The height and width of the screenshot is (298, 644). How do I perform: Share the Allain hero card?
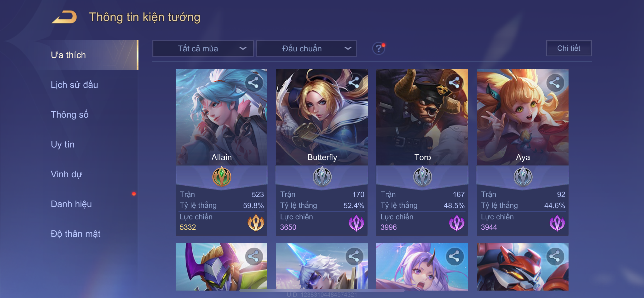(253, 82)
